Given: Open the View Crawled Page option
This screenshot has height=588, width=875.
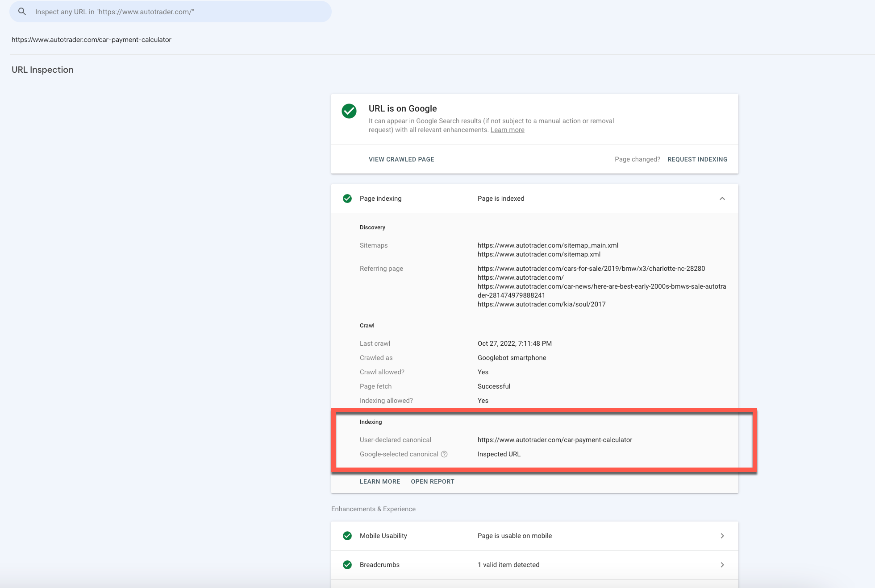Looking at the screenshot, I should pyautogui.click(x=401, y=159).
